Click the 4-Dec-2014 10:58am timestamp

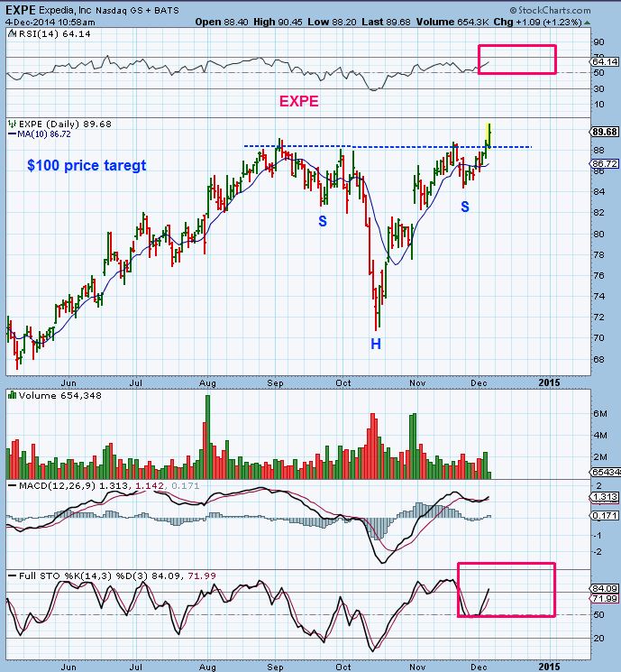coord(50,23)
